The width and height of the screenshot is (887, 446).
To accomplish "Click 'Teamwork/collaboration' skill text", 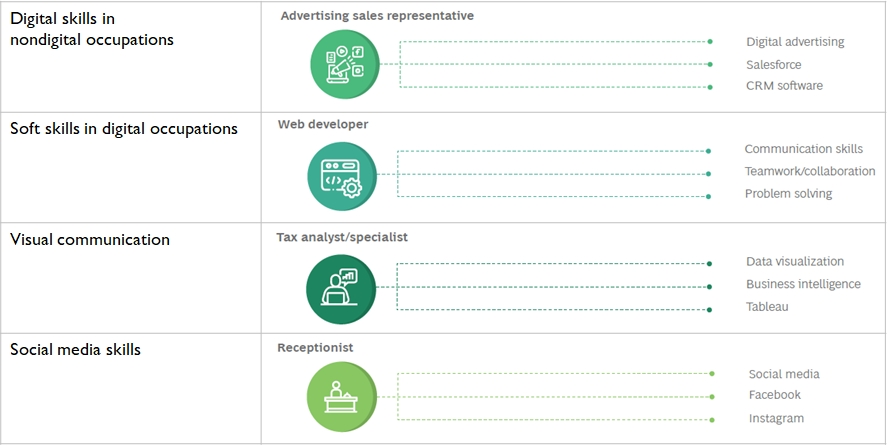I will point(810,171).
